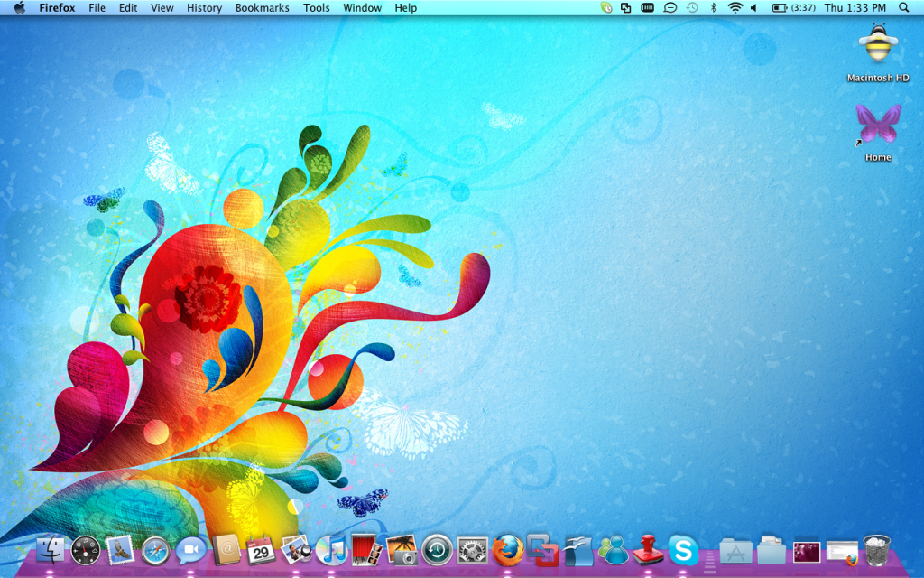Open System Preferences gear icon

[472, 550]
